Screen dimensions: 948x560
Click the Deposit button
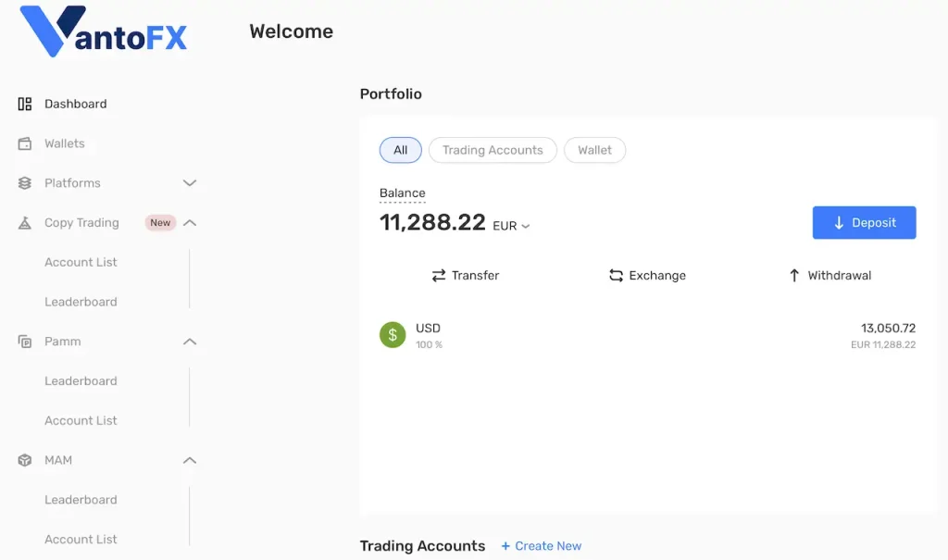[x=864, y=222]
